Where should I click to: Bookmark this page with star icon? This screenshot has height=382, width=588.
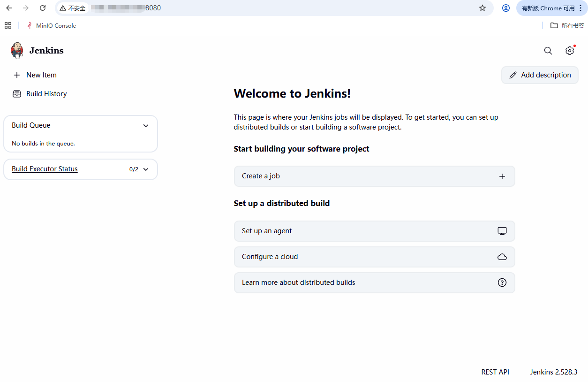pos(482,8)
